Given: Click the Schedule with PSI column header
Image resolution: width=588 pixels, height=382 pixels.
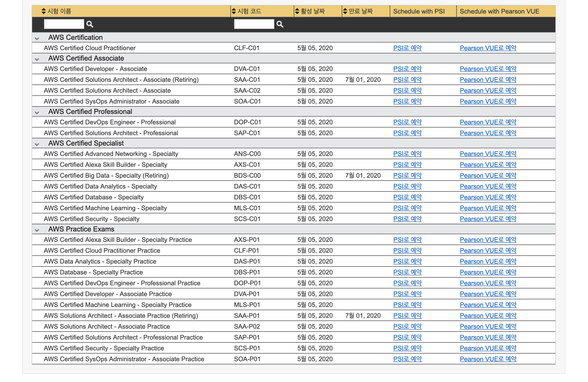Looking at the screenshot, I should coord(418,11).
